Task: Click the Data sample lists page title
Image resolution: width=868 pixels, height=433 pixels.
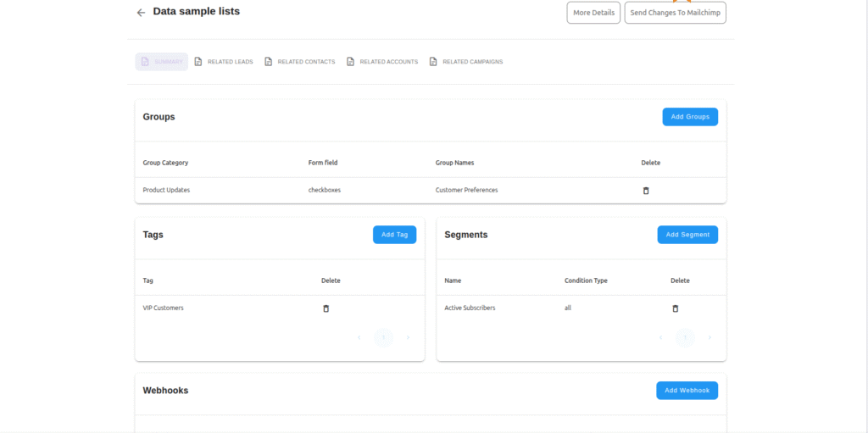Action: click(197, 11)
